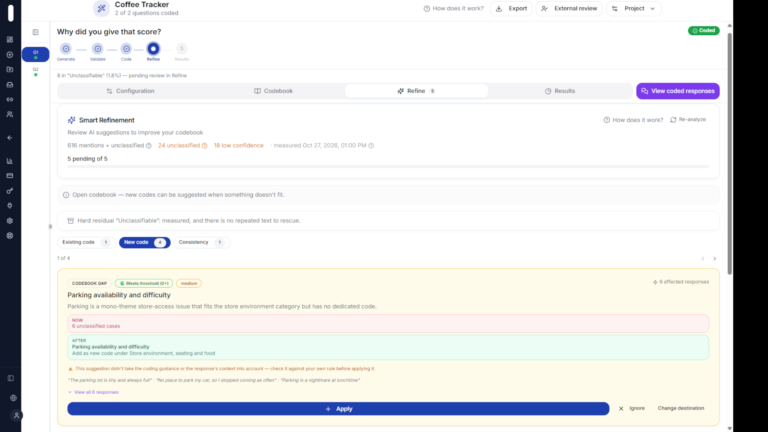Click the back arrow in left sidebar
768x432 pixels.
pos(10,138)
